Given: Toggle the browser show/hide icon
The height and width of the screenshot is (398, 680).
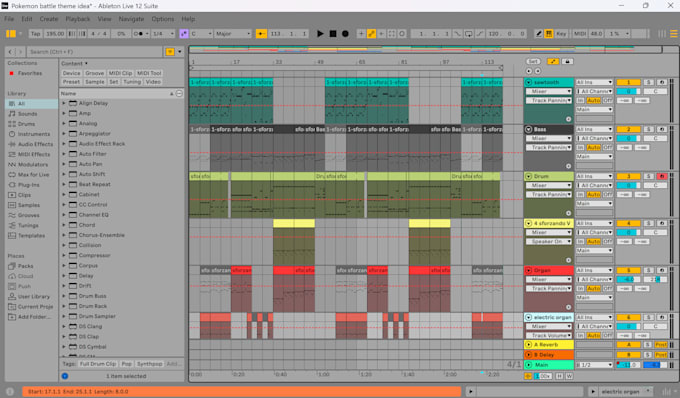Looking at the screenshot, I should (x=11, y=33).
